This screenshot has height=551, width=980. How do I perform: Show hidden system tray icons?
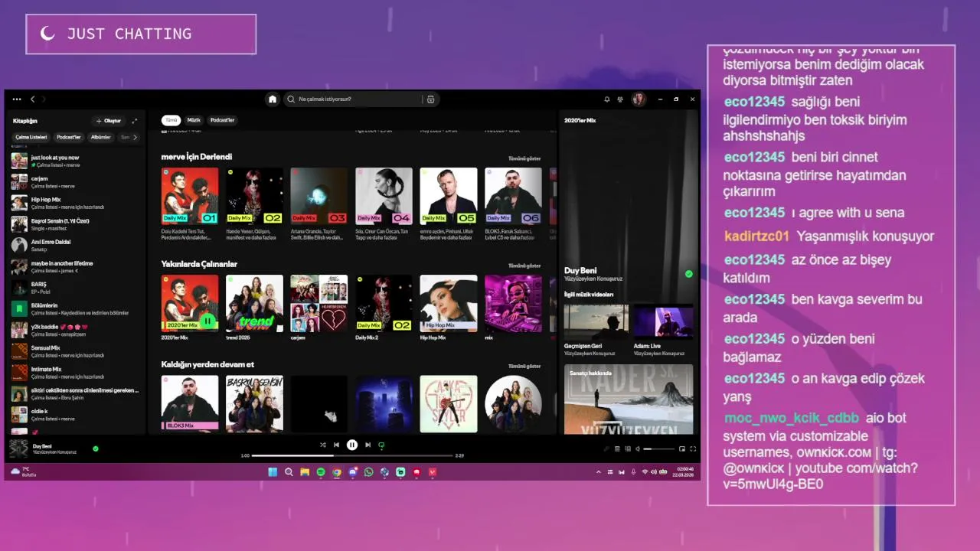click(x=599, y=472)
